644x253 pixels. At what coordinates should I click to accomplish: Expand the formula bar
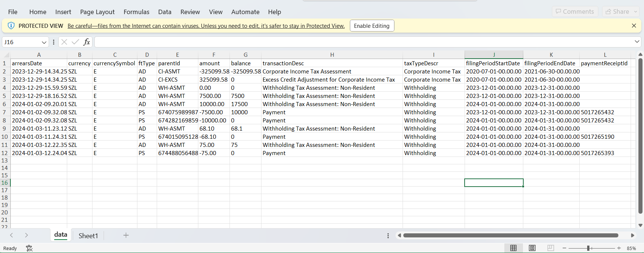637,42
